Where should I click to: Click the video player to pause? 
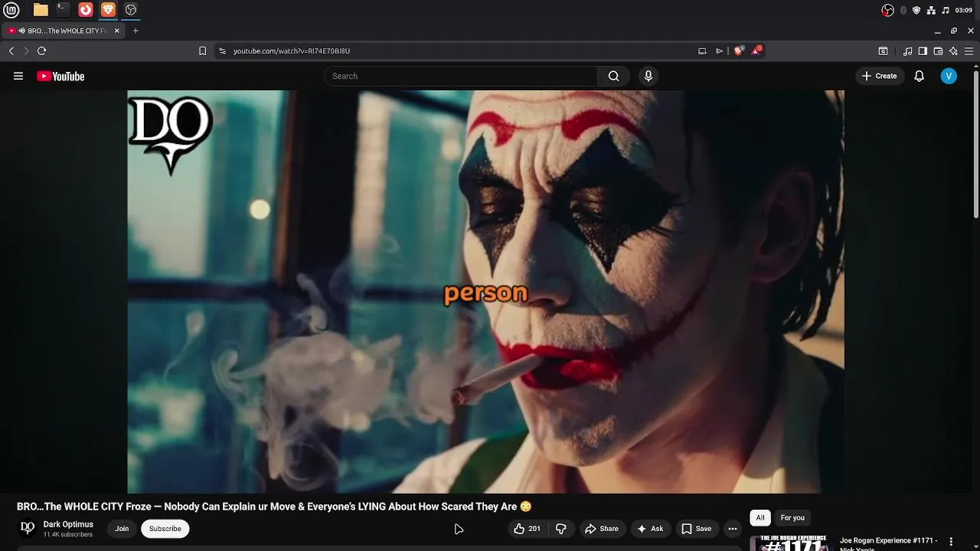click(x=485, y=292)
